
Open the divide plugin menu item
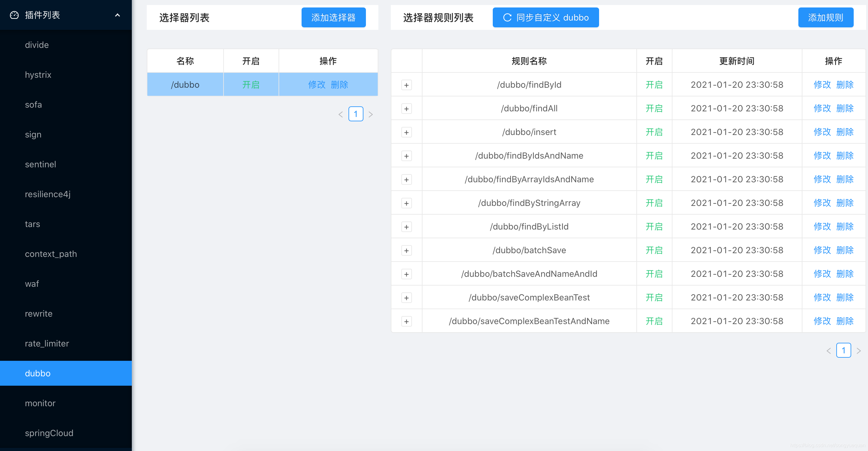[x=37, y=45]
